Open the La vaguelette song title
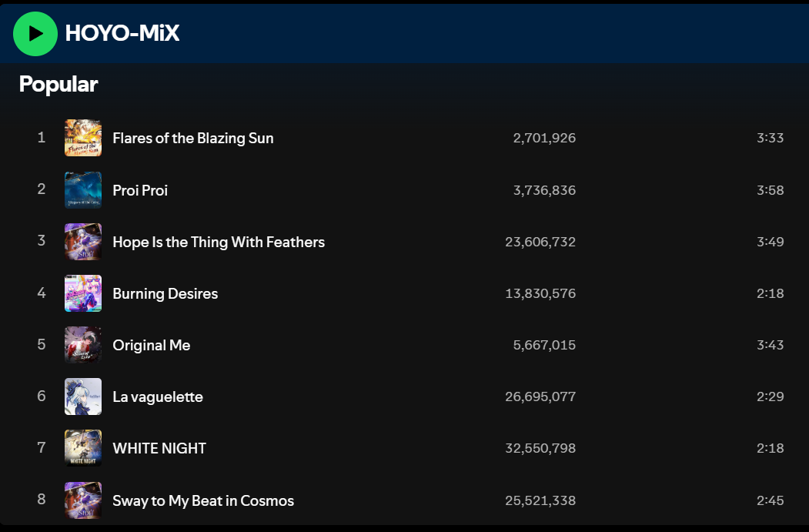 157,396
